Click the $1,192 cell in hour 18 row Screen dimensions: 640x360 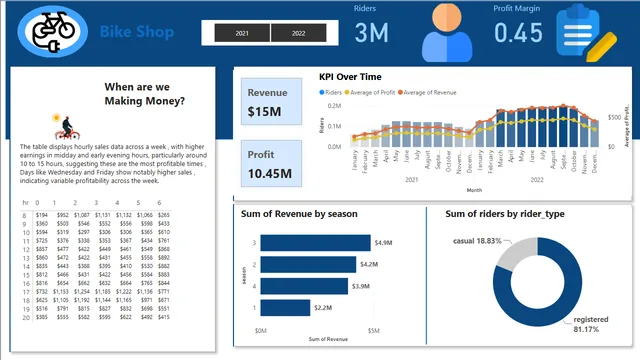(x=82, y=300)
